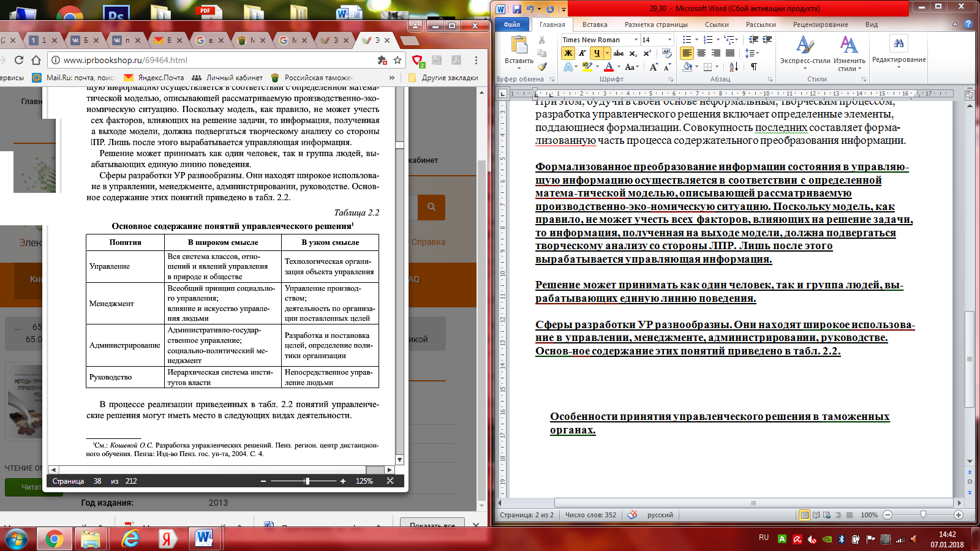Switch to the Рассылки ribbon tab
Image resolution: width=980 pixels, height=551 pixels.
pyautogui.click(x=761, y=24)
